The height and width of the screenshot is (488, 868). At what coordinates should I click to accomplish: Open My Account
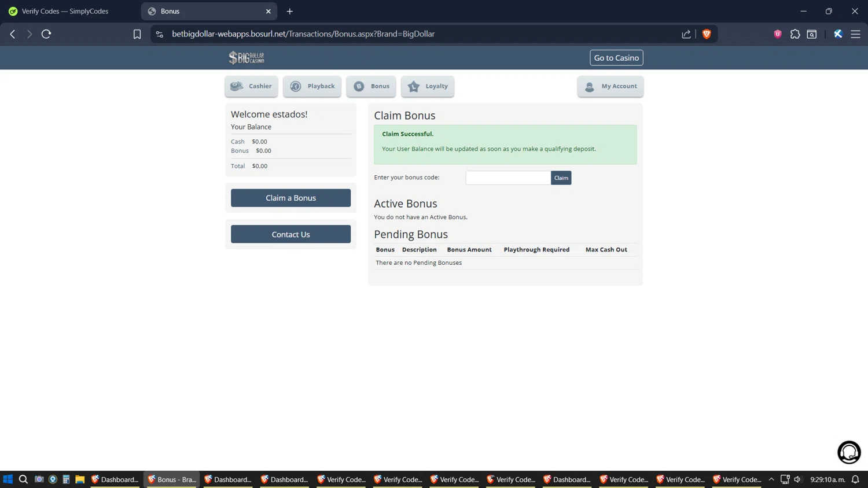[610, 86]
